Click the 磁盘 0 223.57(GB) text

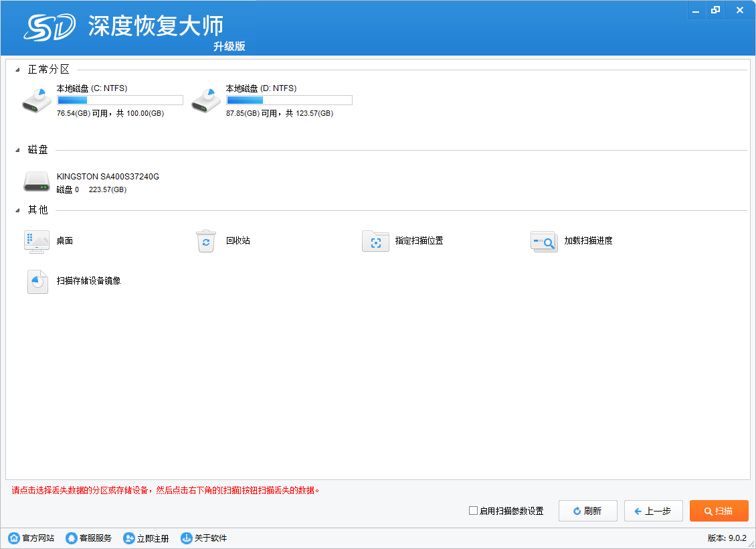(92, 189)
